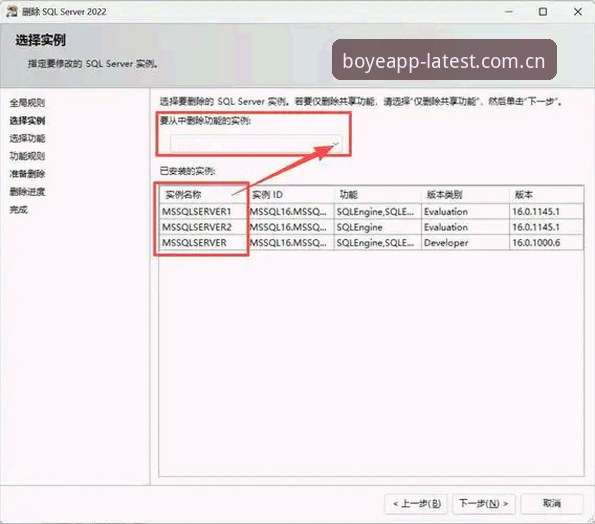Click the 取消 button
595x524 pixels.
(552, 504)
